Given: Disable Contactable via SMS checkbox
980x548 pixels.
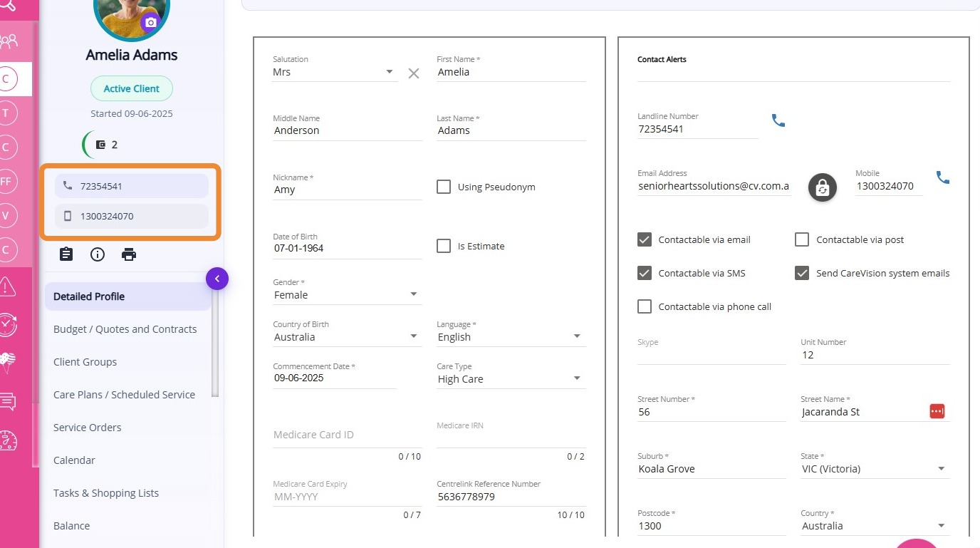Looking at the screenshot, I should [645, 273].
